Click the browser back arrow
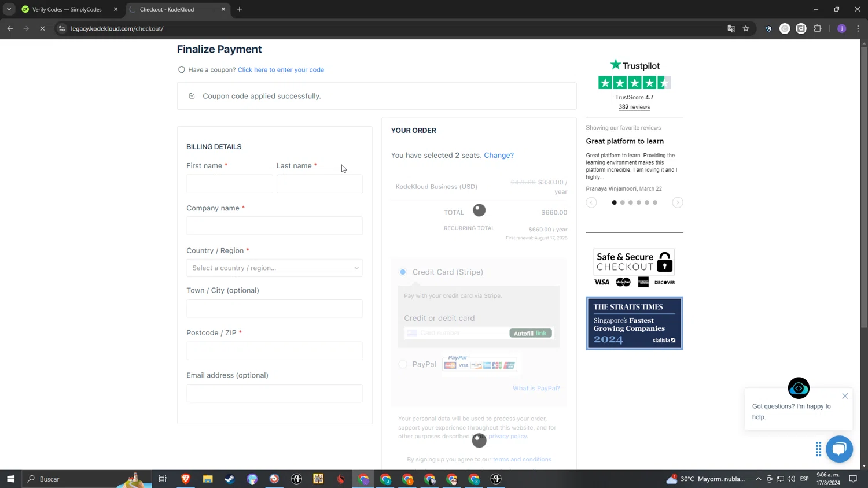Image resolution: width=868 pixels, height=488 pixels. pyautogui.click(x=10, y=28)
